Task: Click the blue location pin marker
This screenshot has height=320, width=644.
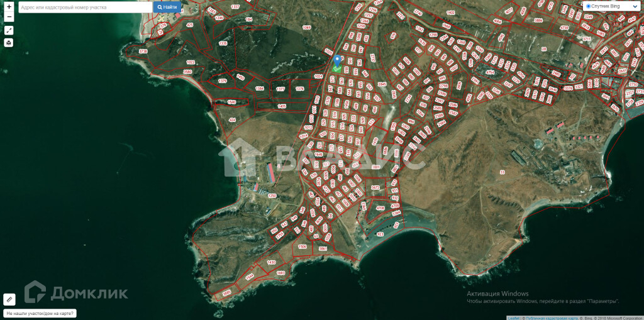Action: pos(338,61)
